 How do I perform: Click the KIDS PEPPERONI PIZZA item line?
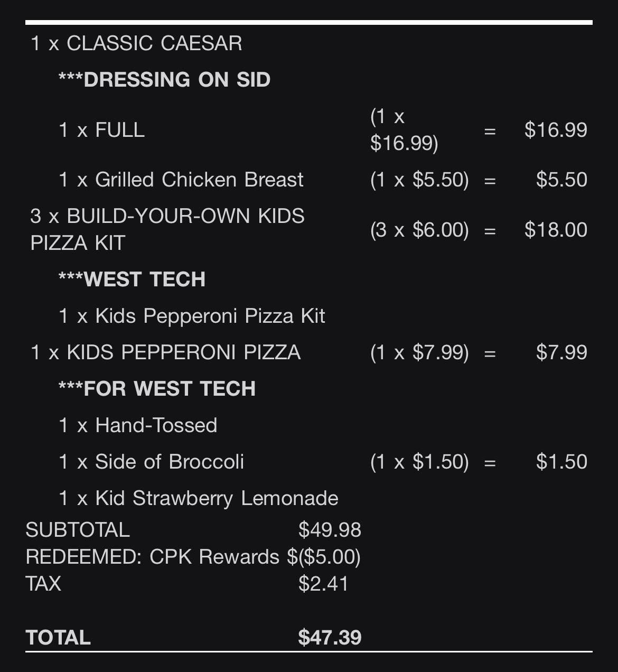pos(166,352)
